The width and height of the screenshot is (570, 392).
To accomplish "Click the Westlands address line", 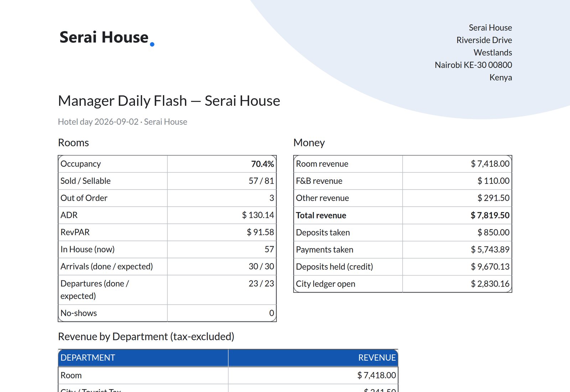I will [493, 53].
